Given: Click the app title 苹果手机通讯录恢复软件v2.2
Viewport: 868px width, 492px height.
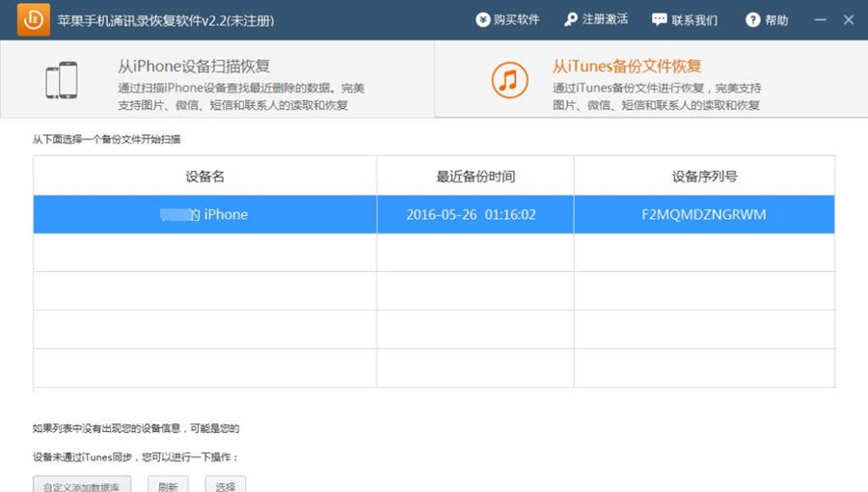Looking at the screenshot, I should click(166, 20).
